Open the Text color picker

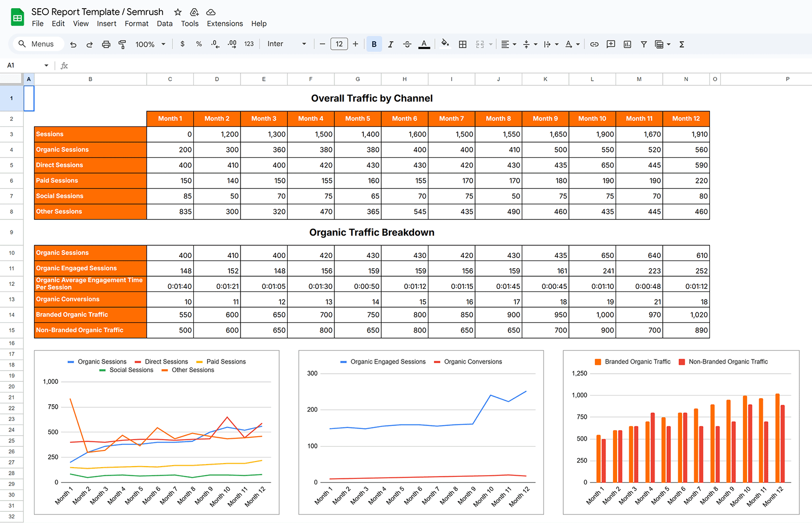tap(424, 44)
